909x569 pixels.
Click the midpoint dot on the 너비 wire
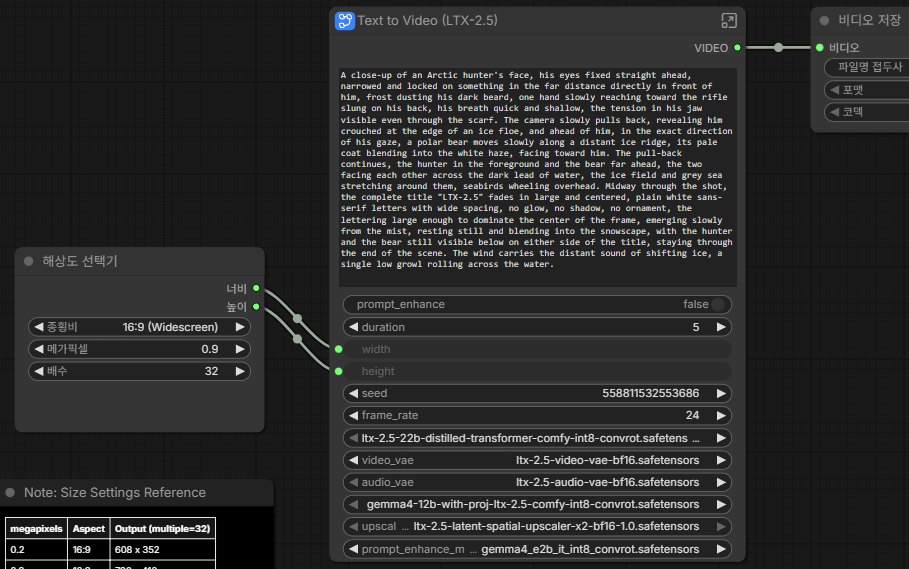tap(297, 319)
